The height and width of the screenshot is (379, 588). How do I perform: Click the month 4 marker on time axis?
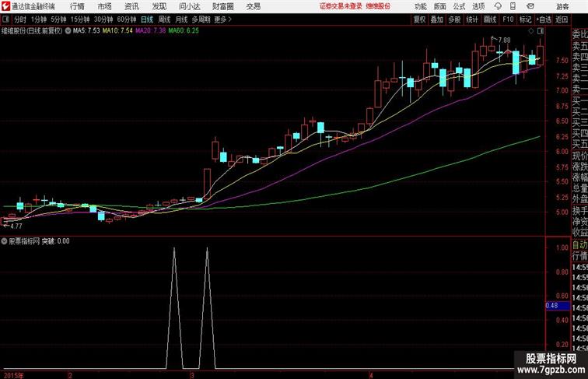(371, 376)
